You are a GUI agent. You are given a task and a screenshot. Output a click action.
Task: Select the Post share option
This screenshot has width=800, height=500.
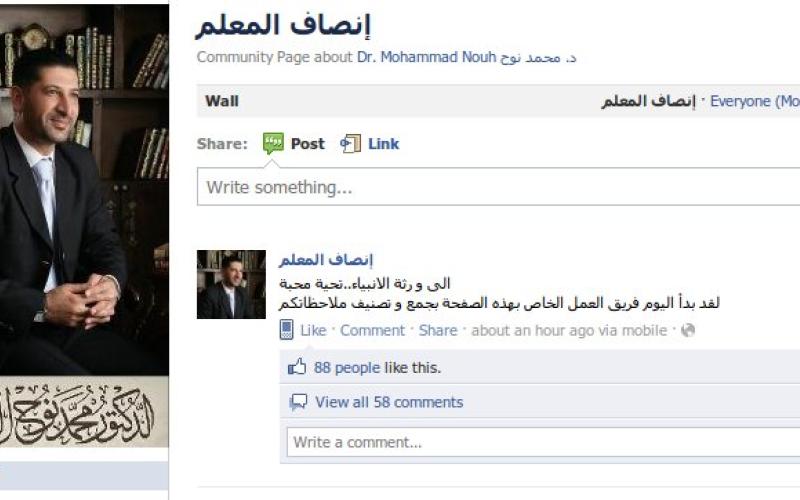click(x=307, y=144)
